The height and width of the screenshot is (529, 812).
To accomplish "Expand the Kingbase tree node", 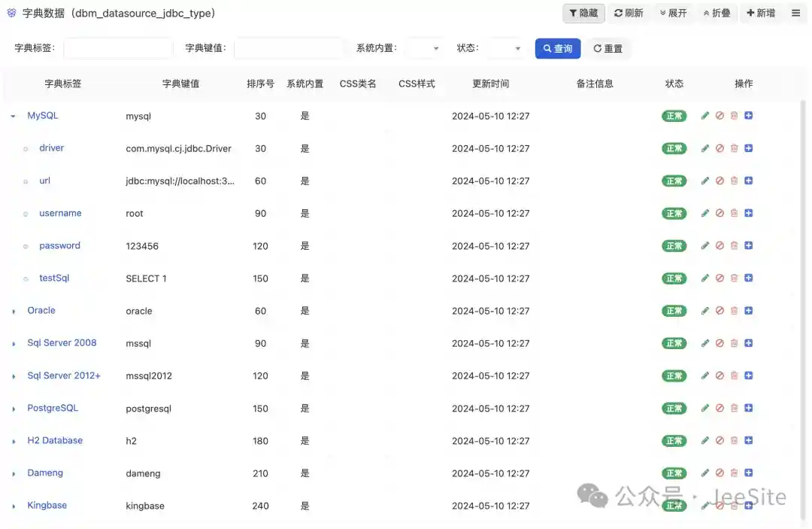I will coord(14,506).
